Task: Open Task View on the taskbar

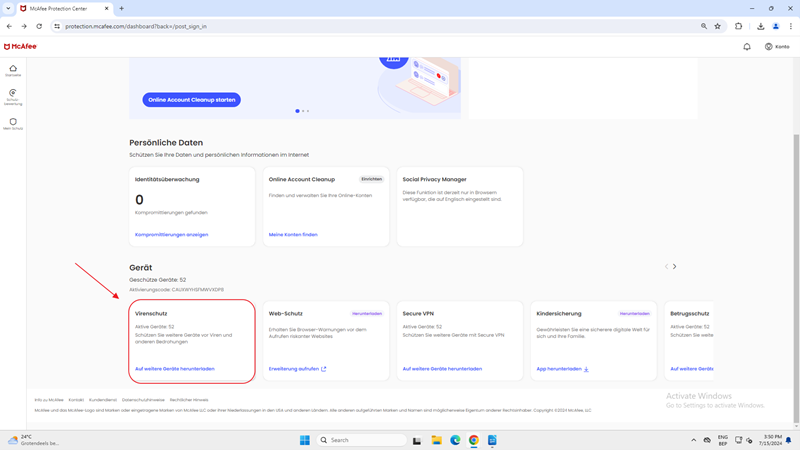Action: tap(417, 440)
